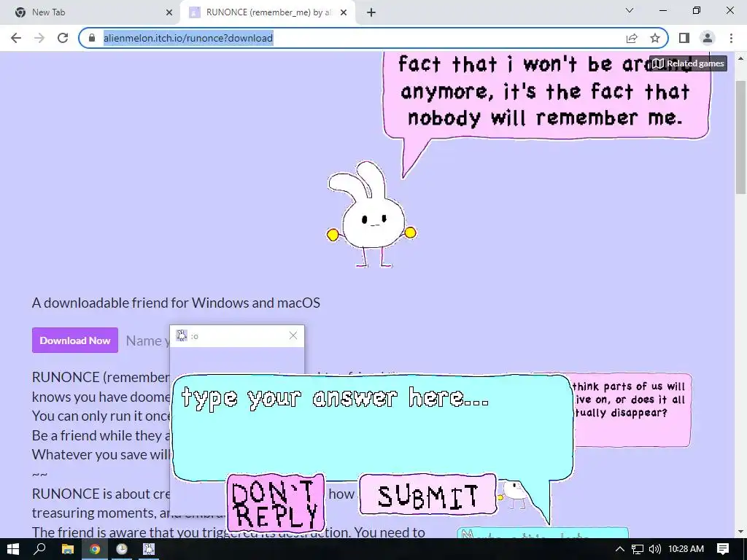The height and width of the screenshot is (560, 747).
Task: Restore down the Chrome window
Action: click(697, 10)
